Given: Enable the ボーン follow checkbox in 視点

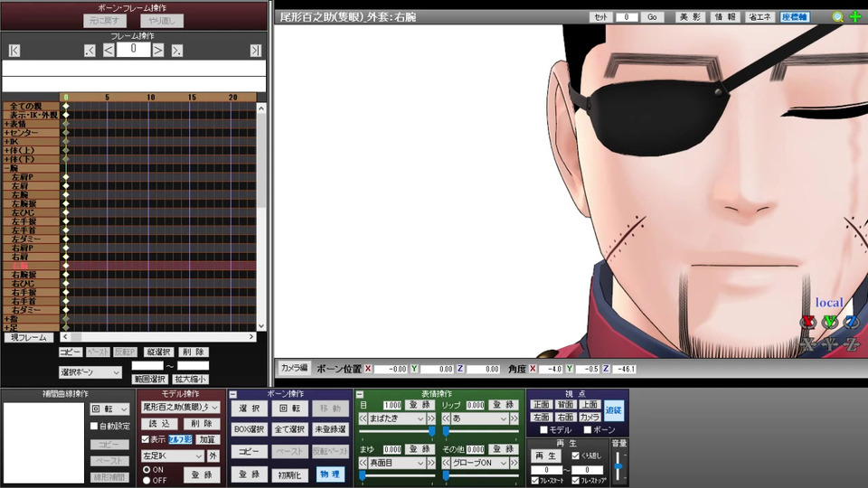Looking at the screenshot, I should click(x=588, y=430).
